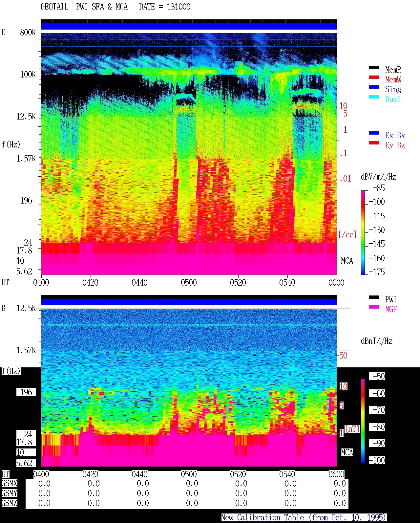Viewport: 420px width, 523px height.
Task: Click the dBV/m/√Hz unit heading
Action: pyautogui.click(x=379, y=177)
